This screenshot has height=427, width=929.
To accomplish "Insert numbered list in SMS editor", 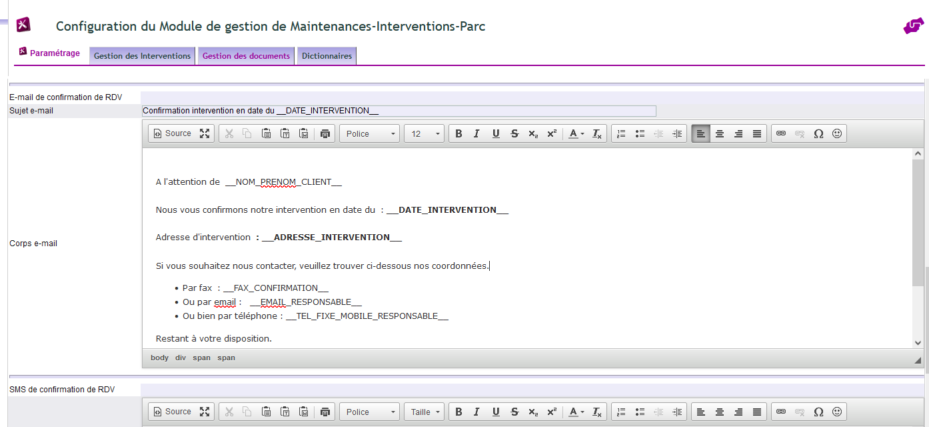I will [x=621, y=412].
